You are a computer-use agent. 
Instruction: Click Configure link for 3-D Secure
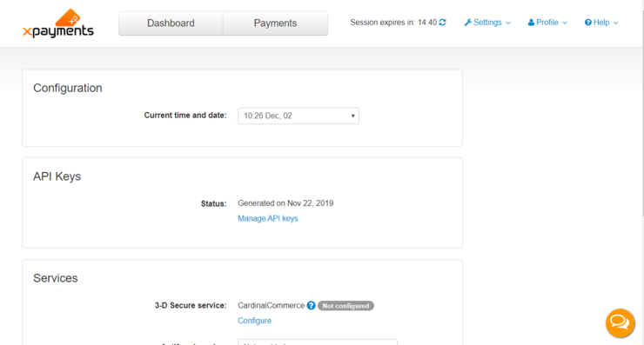pyautogui.click(x=255, y=321)
